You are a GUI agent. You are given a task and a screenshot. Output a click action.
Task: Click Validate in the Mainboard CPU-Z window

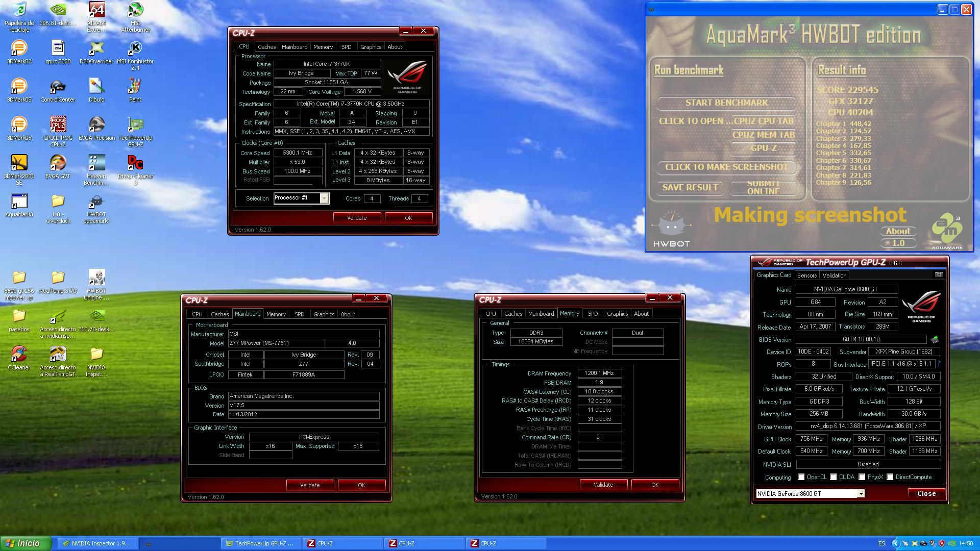(310, 485)
